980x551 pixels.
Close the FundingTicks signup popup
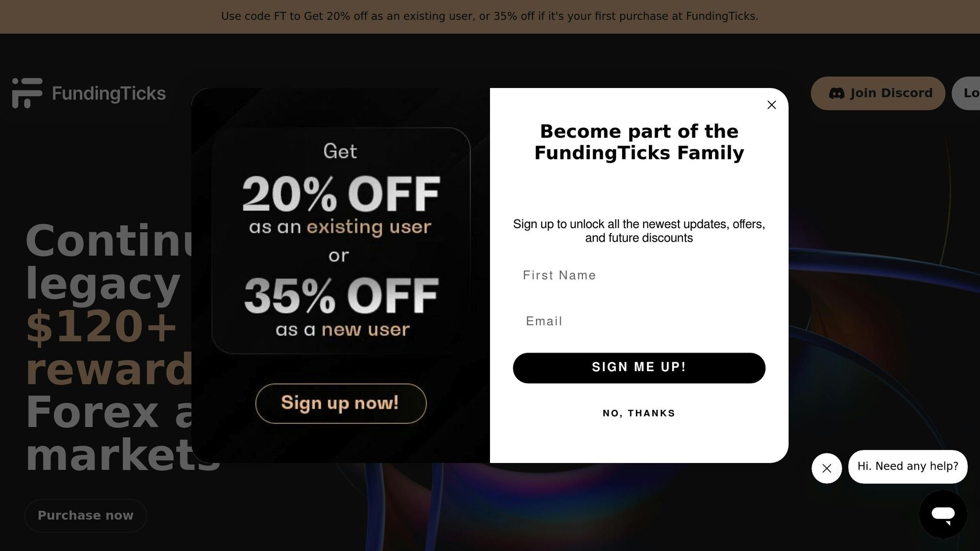pos(771,105)
